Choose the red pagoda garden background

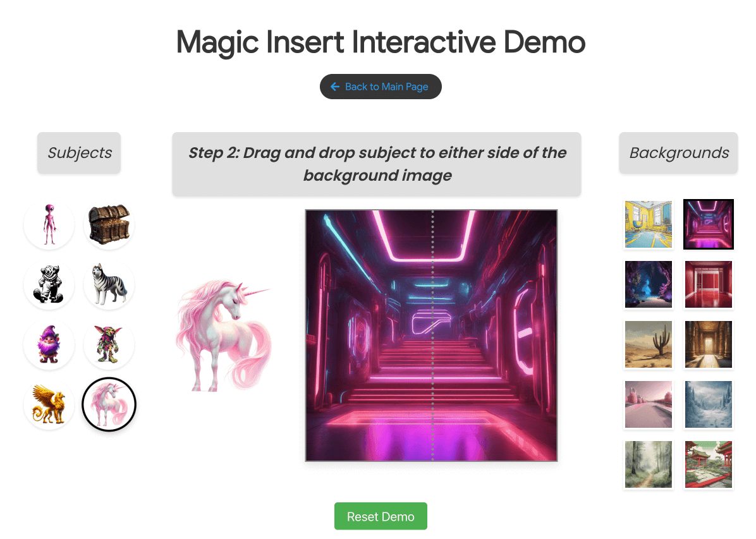(708, 464)
